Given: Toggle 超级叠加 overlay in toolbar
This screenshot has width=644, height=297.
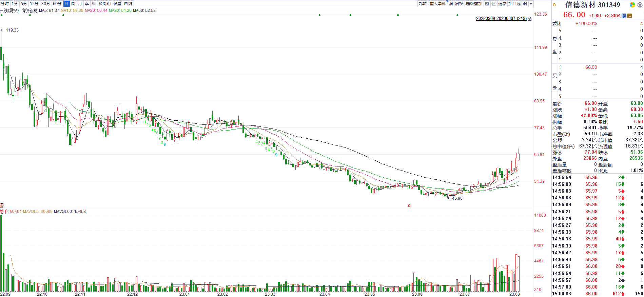Looking at the screenshot, I should [x=474, y=4].
